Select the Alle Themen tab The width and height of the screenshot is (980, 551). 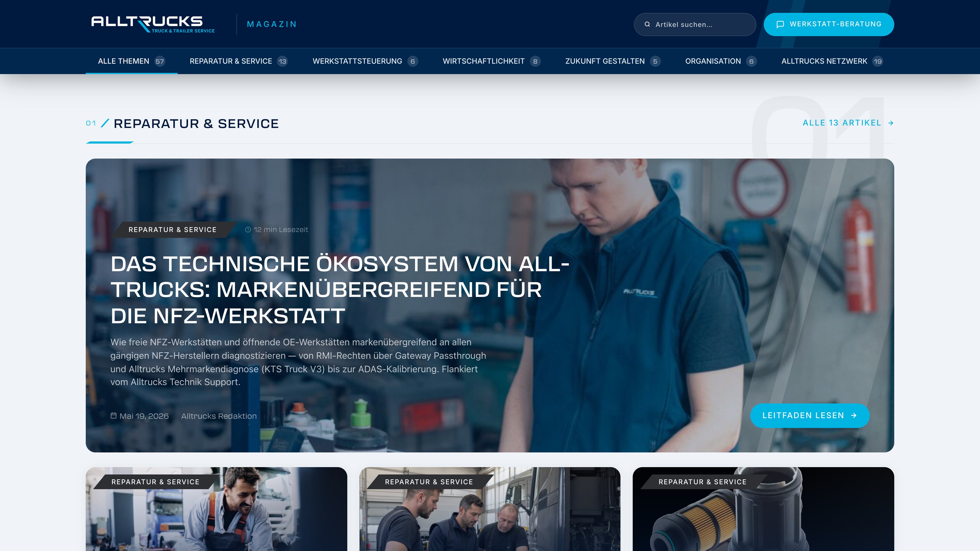[x=131, y=61]
